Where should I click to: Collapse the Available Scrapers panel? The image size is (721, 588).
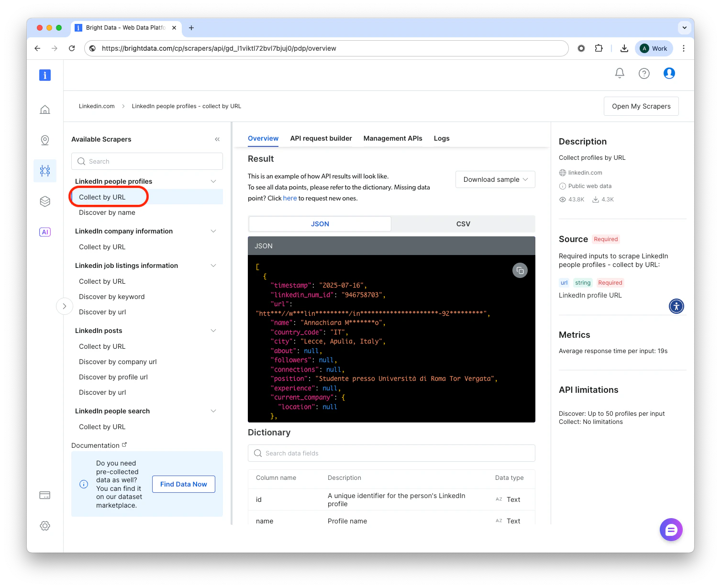(x=217, y=139)
